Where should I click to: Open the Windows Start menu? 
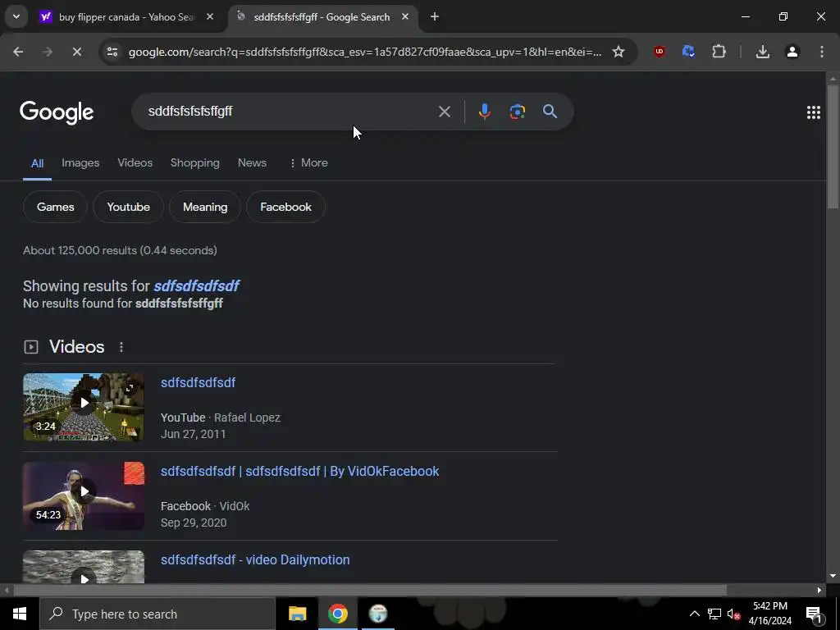[20, 614]
